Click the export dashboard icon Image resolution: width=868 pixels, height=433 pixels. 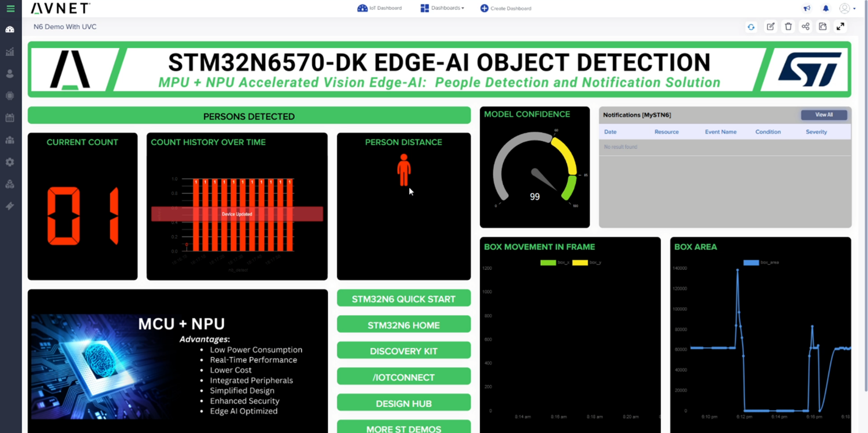(x=823, y=27)
